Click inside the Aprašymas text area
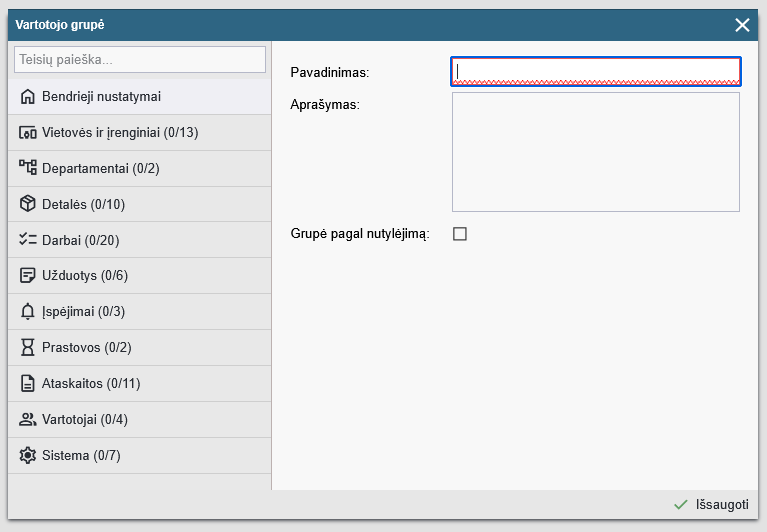The height and width of the screenshot is (532, 767). [x=595, y=152]
